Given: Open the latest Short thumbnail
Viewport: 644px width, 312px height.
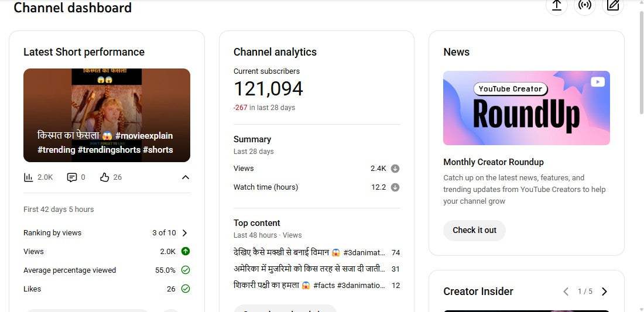Looking at the screenshot, I should point(107,115).
